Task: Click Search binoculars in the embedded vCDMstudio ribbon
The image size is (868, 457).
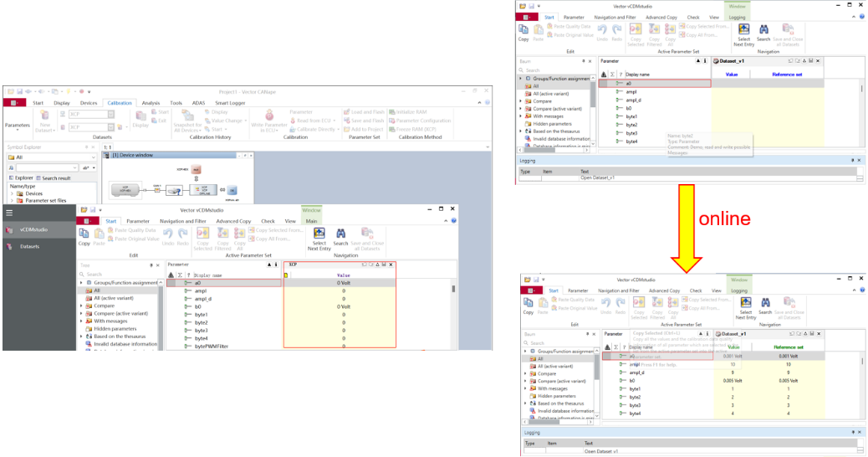Action: click(340, 234)
